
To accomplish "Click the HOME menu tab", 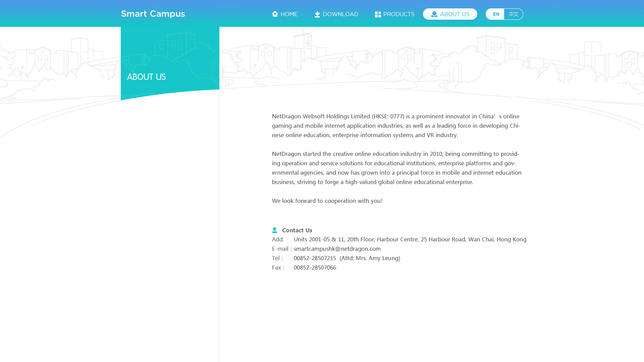I will coord(284,14).
